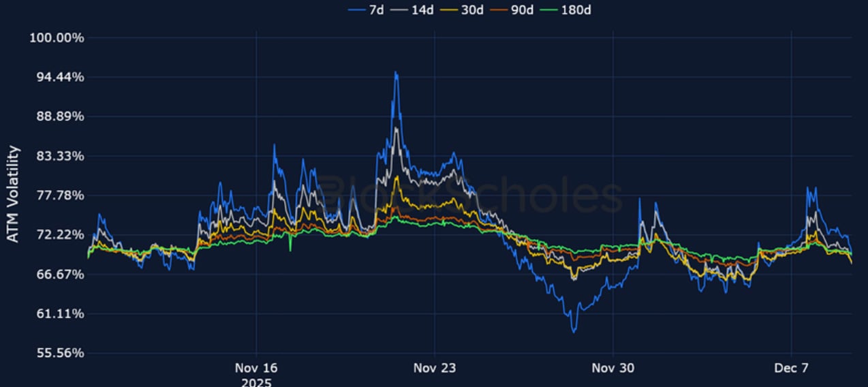Select the Dec 7 date tick
Image resolution: width=868 pixels, height=387 pixels.
point(792,368)
